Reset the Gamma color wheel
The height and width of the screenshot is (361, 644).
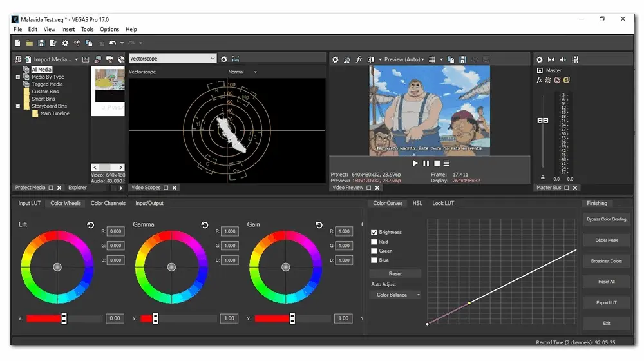tap(205, 225)
